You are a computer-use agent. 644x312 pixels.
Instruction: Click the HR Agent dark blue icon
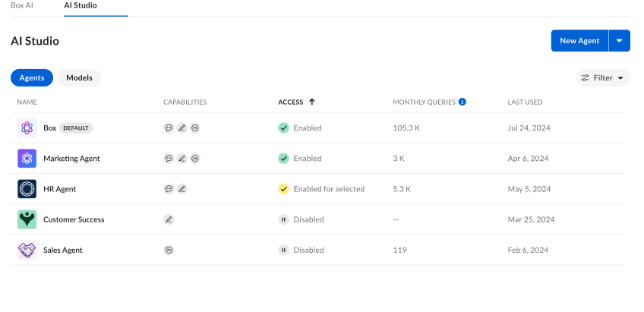tap(27, 189)
